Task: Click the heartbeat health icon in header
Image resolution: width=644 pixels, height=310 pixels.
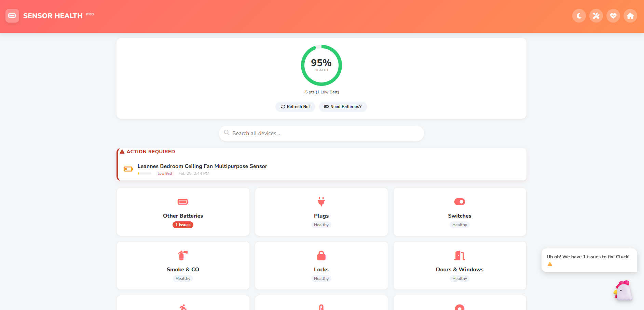Action: pos(613,16)
